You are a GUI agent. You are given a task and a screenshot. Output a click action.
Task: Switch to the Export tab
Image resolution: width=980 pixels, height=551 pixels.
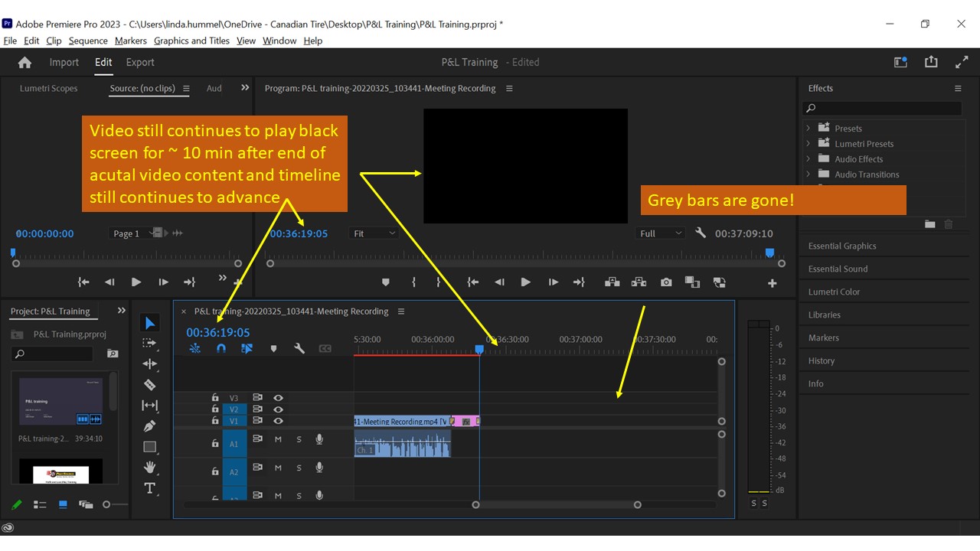[139, 62]
